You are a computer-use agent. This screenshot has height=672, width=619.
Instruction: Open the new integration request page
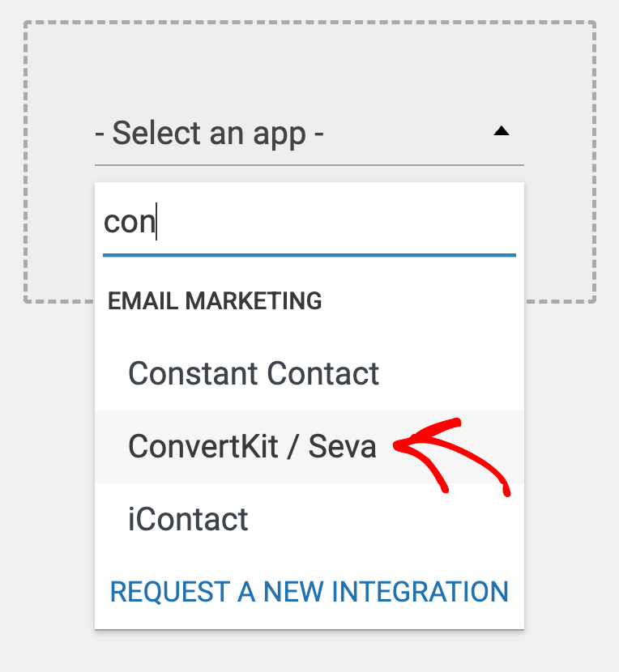click(309, 592)
